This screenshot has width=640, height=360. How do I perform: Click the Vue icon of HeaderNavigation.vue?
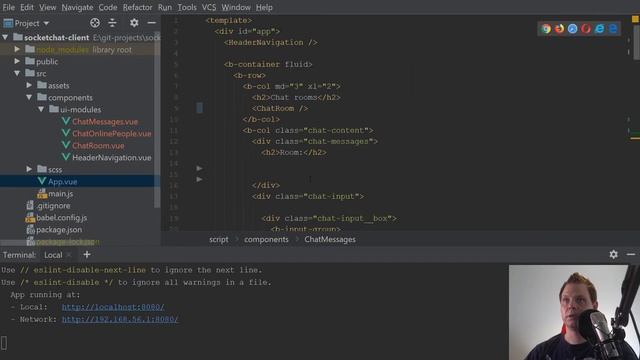(x=65, y=157)
